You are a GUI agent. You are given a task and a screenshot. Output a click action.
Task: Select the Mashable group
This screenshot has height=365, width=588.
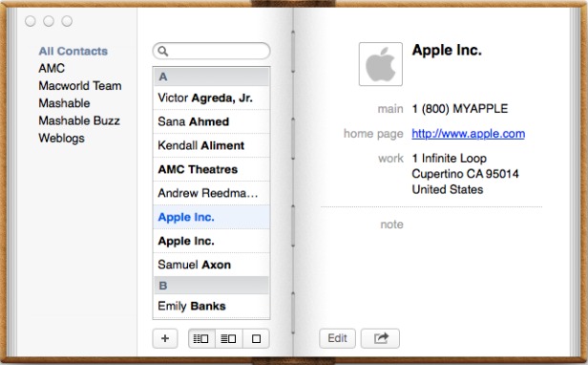pyautogui.click(x=64, y=103)
